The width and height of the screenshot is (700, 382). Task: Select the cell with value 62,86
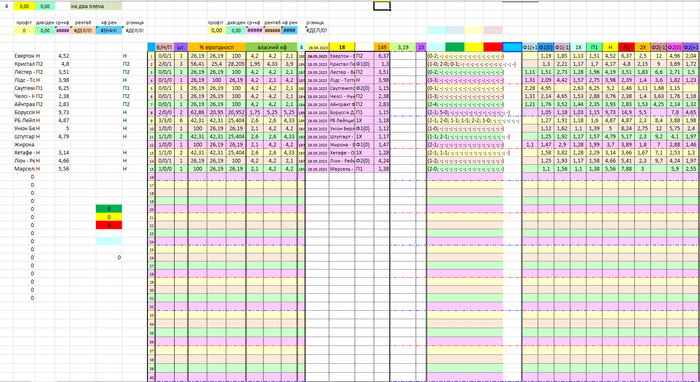(x=197, y=112)
